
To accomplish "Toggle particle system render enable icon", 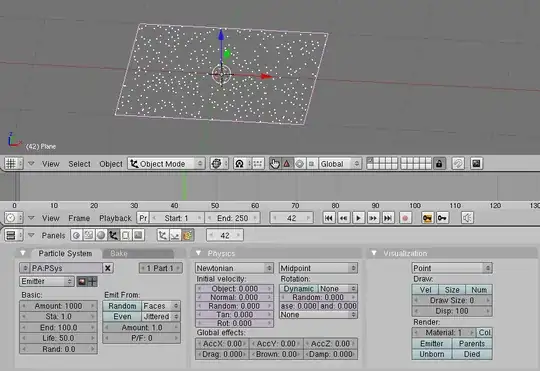I will click(82, 281).
